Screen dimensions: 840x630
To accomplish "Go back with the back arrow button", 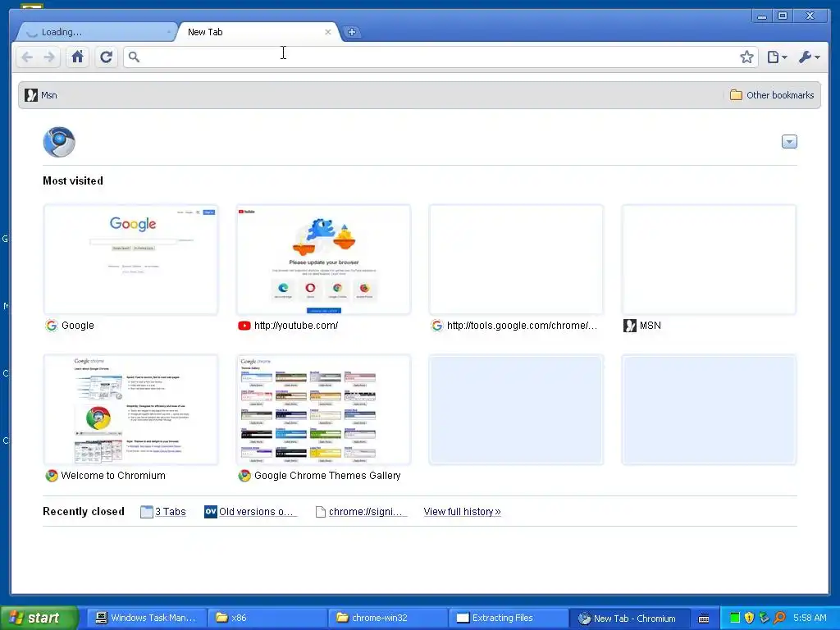I will coord(27,57).
